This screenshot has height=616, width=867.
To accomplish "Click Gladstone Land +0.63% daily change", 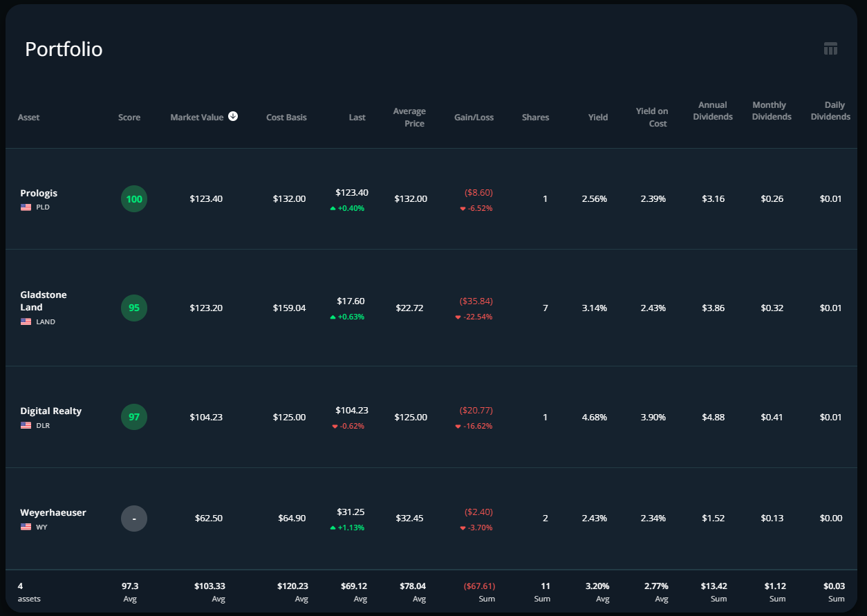I will 347,317.
